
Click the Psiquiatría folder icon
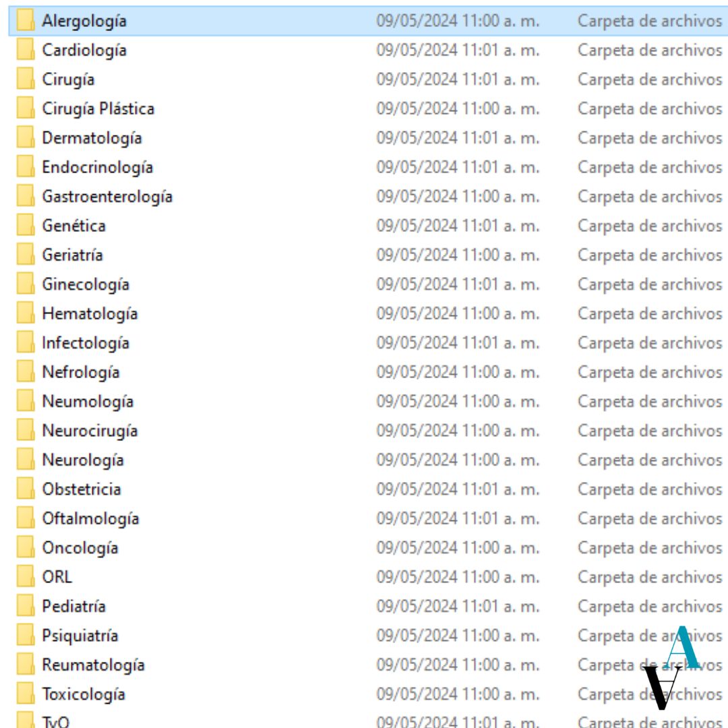coord(26,636)
